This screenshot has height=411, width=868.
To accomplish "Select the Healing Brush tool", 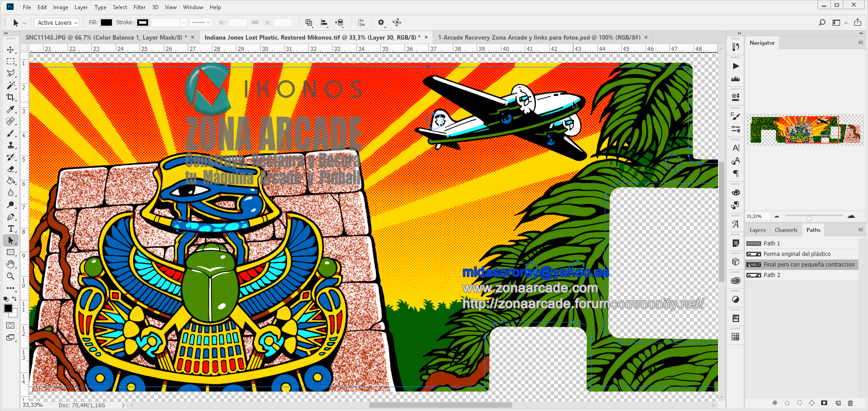I will click(11, 121).
